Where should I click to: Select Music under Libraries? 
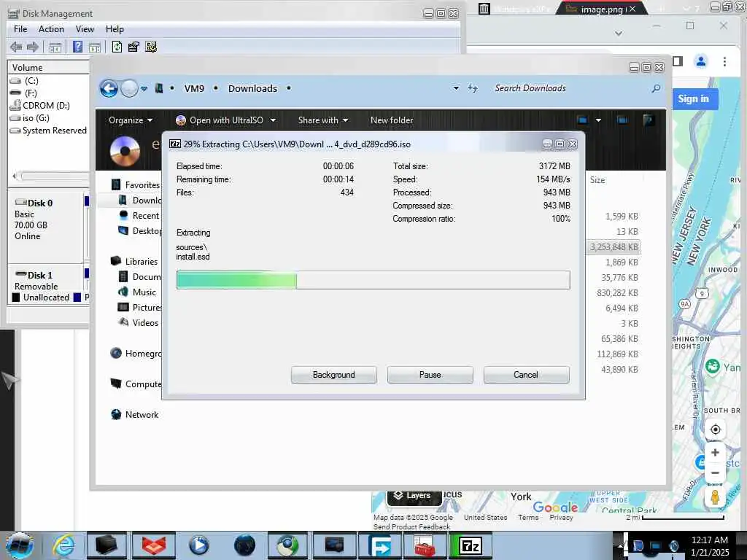(x=137, y=292)
